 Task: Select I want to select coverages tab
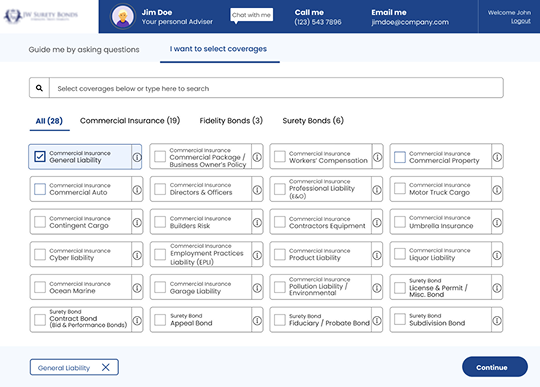(218, 49)
